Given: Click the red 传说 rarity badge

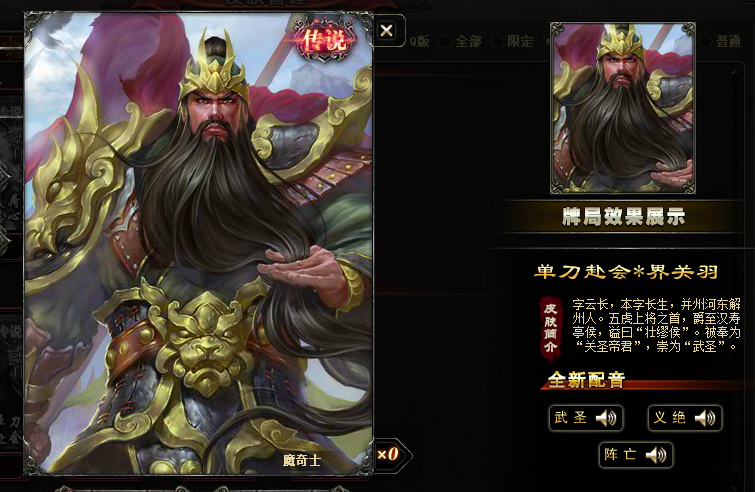Looking at the screenshot, I should click(325, 40).
